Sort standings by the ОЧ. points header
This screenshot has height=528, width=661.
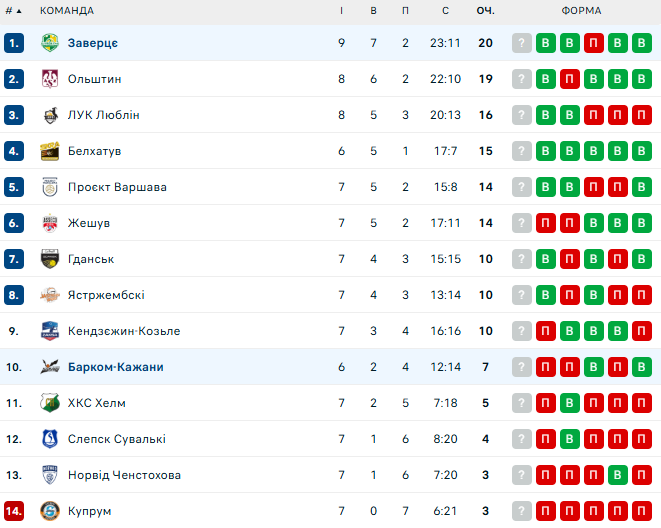point(485,11)
